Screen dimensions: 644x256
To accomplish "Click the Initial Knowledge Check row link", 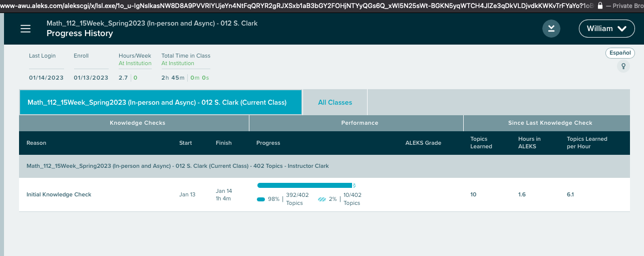I will (x=59, y=194).
